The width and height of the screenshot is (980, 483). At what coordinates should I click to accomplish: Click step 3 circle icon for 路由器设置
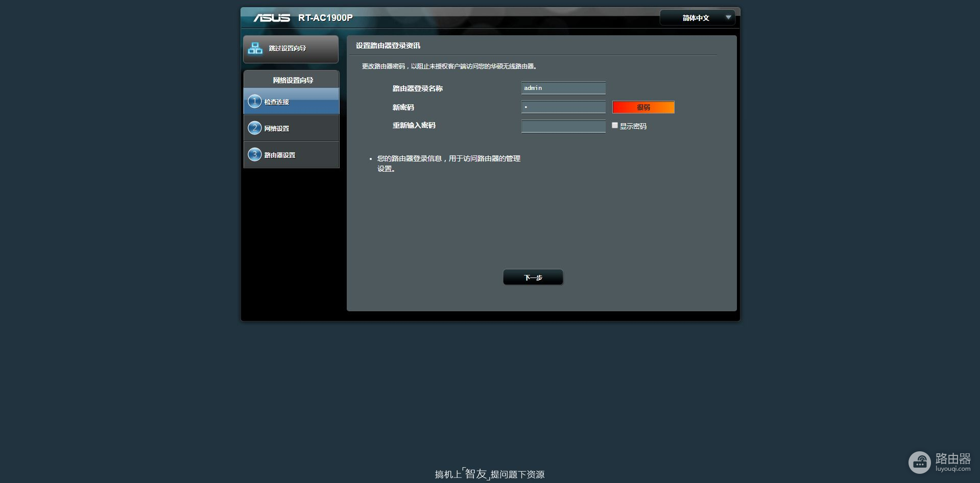(x=254, y=154)
